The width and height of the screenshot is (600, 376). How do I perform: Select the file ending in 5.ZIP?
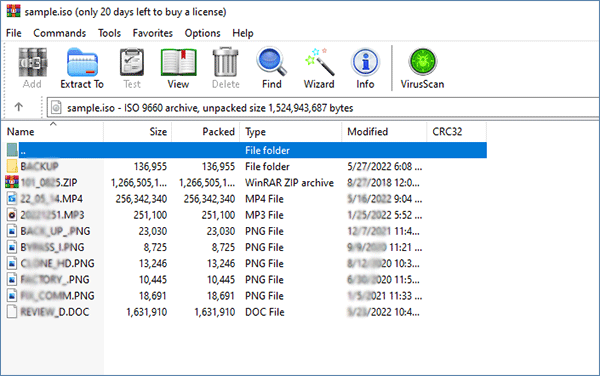[49, 182]
